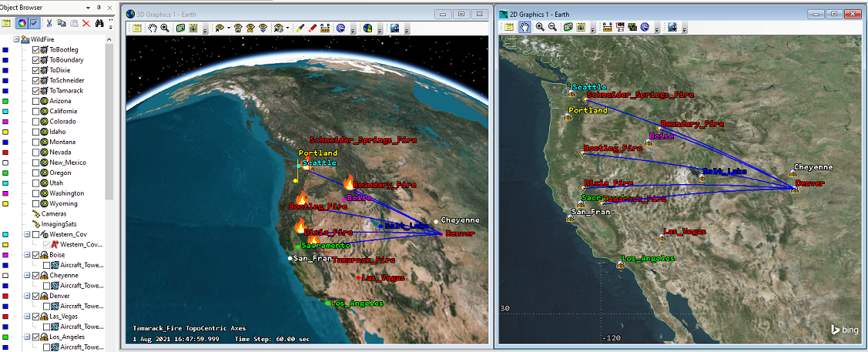
Task: Uncheck the ToDixie checkbox
Action: 36,70
